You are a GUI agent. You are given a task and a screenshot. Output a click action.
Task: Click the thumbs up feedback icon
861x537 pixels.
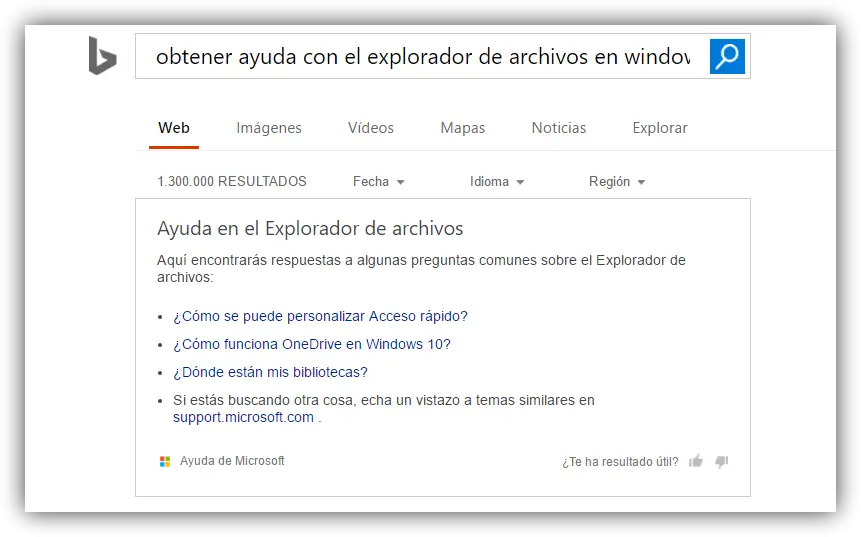(696, 461)
